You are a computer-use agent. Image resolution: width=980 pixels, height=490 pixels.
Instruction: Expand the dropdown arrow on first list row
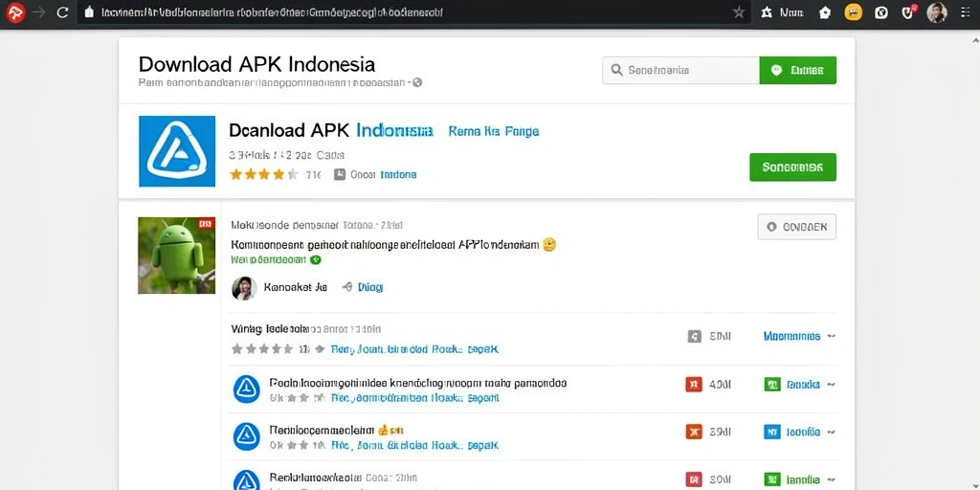(832, 336)
